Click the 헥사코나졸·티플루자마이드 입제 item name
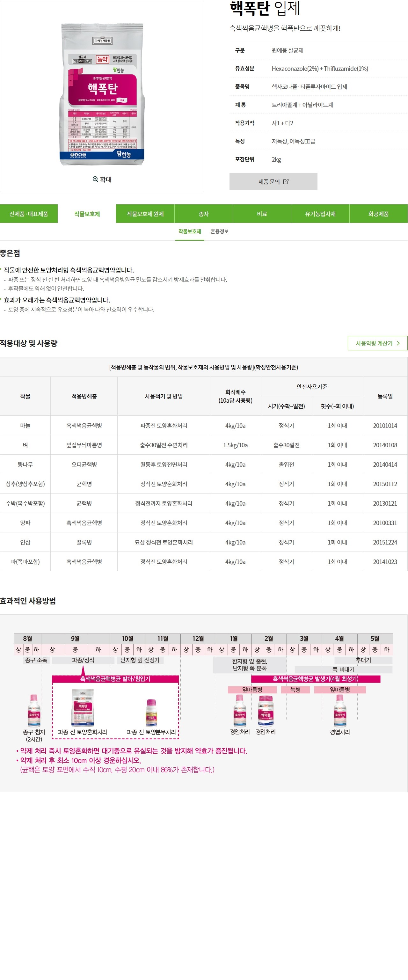 [309, 87]
